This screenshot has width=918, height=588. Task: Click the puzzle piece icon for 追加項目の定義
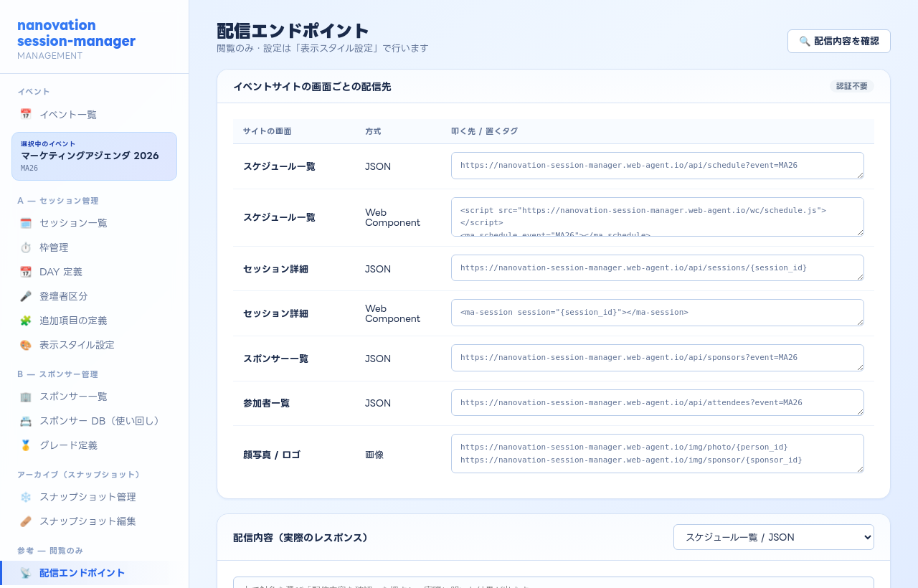(26, 321)
